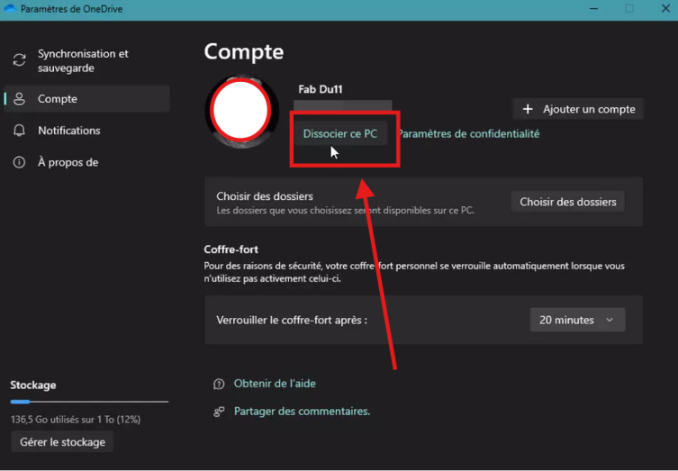Image resolution: width=678 pixels, height=471 pixels.
Task: Click the Stockage heading in sidebar
Action: pos(33,385)
